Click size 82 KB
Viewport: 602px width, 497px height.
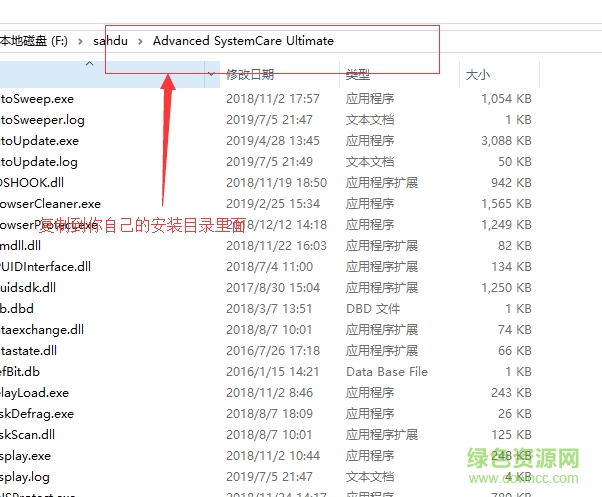515,246
